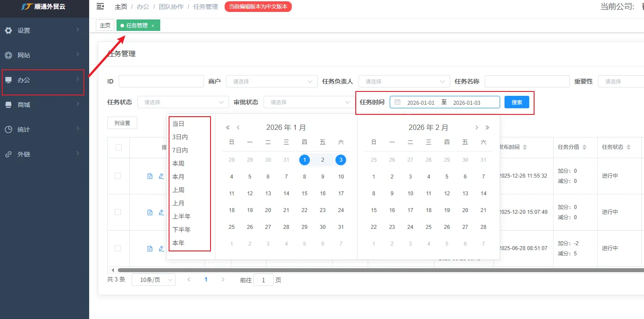644x319 pixels.
Task: Click the next month arrow in calendar
Action: 477,128
